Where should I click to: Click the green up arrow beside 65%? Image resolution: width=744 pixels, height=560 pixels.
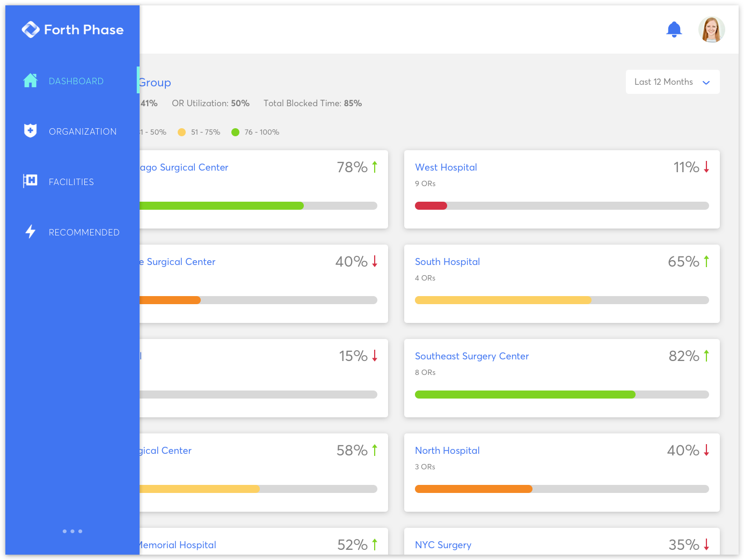click(706, 261)
